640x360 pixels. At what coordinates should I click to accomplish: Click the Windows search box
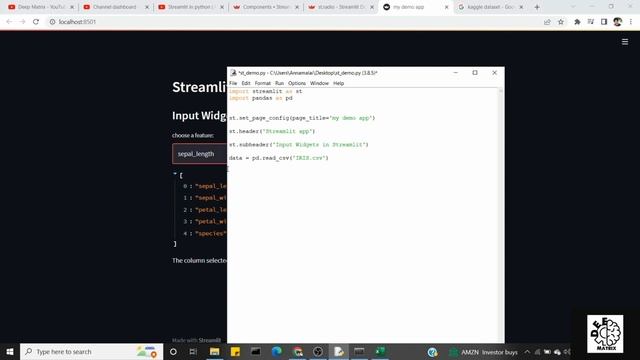click(x=91, y=351)
